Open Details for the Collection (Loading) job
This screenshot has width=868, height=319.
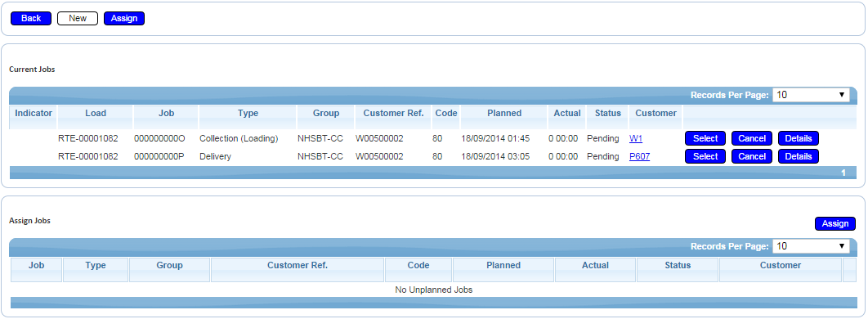(x=799, y=138)
